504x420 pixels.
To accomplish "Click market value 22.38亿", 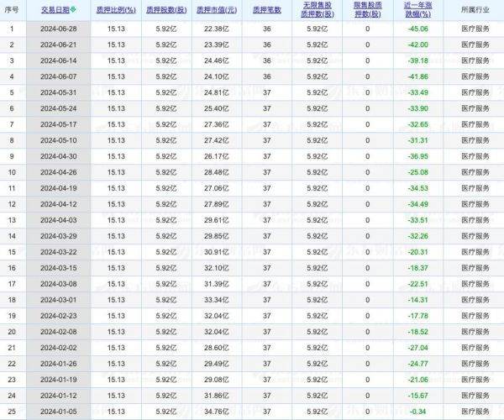I will 217,29.
